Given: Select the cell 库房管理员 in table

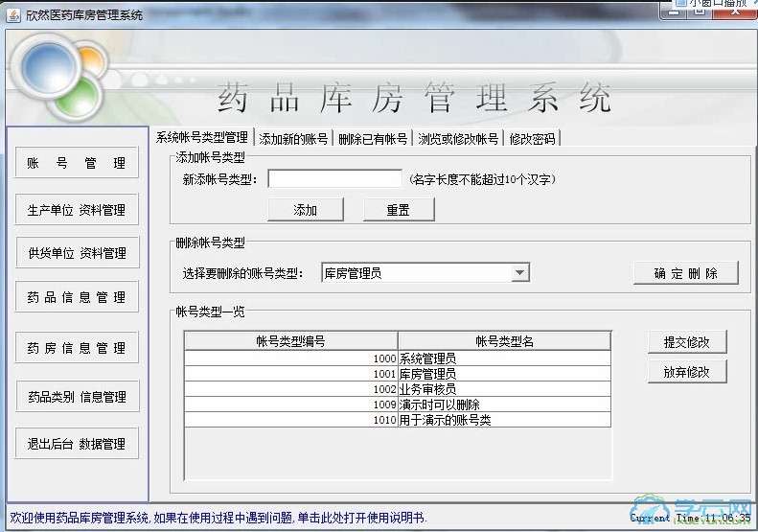Looking at the screenshot, I should [x=505, y=374].
